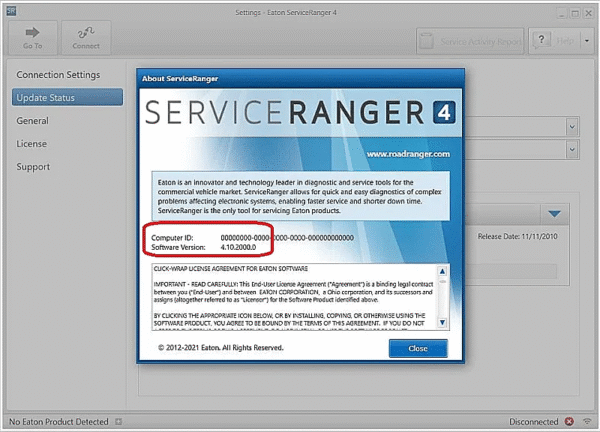Minimize the ServiceRanger window
The image size is (600, 432).
pyautogui.click(x=561, y=13)
